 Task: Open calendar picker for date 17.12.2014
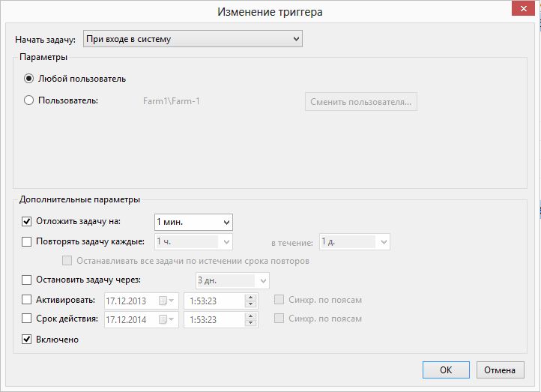(x=167, y=319)
